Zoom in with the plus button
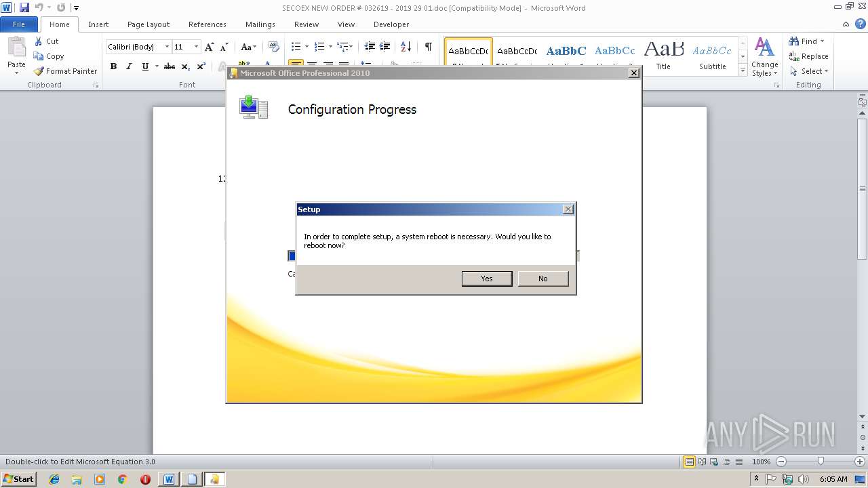Screen dimensions: 868x488 point(859,462)
